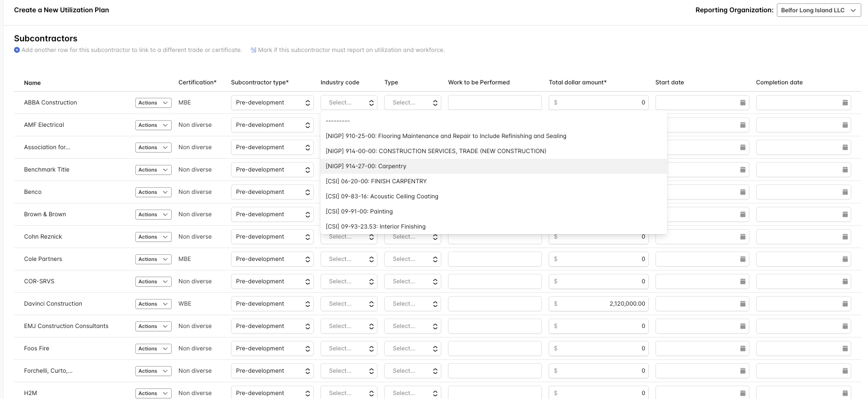Image resolution: width=868 pixels, height=399 pixels.
Task: Open Actions menu for Association for
Action: tap(153, 148)
